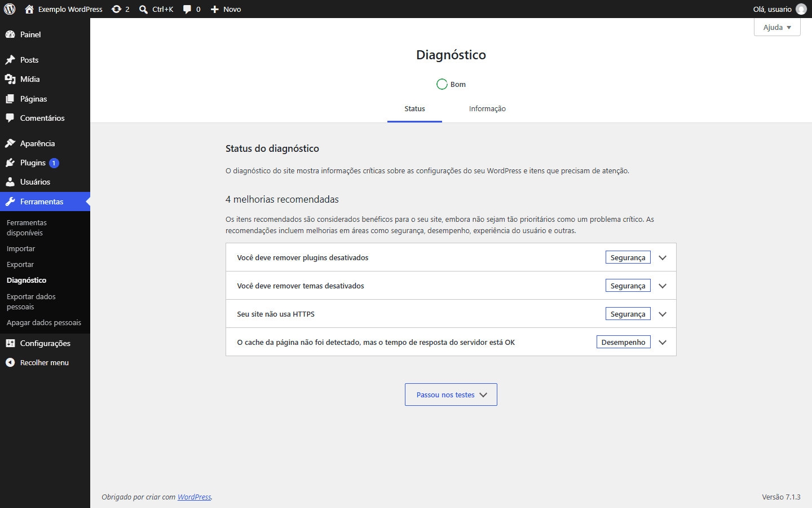Open the Ajuda help dropdown
This screenshot has height=508, width=812.
(777, 27)
